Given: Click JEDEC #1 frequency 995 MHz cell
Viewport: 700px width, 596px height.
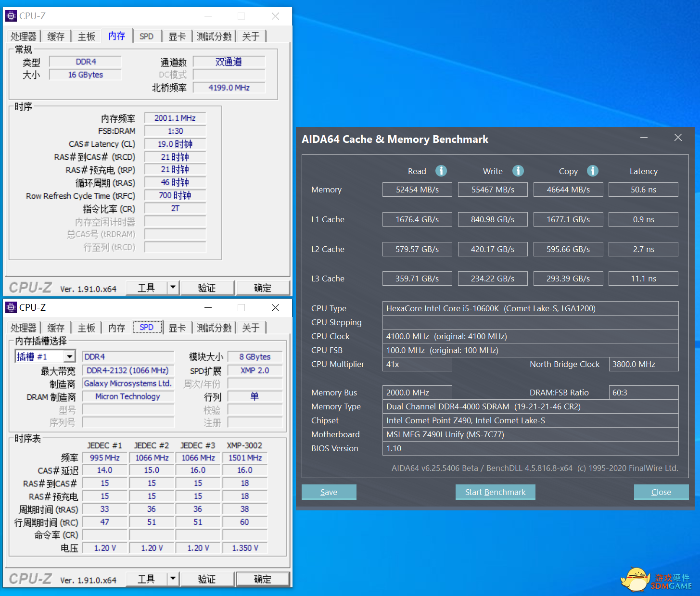Looking at the screenshot, I should point(105,457).
